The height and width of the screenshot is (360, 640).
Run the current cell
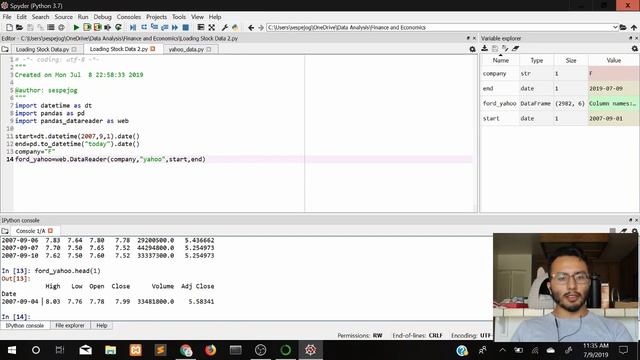(87, 27)
